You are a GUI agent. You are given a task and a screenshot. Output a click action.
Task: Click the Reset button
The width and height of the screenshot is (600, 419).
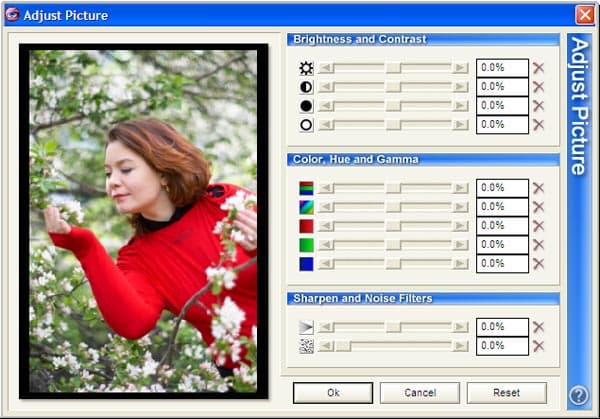tap(507, 393)
